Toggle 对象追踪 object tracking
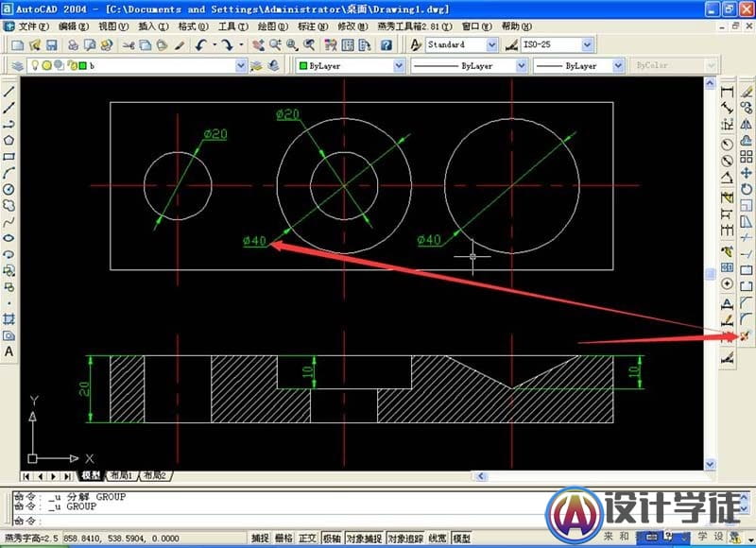Screen dimensions: 756x548 coord(405,538)
